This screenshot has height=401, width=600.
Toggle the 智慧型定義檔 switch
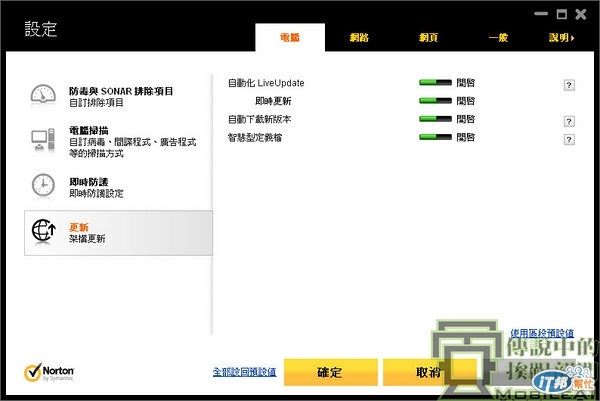(435, 137)
